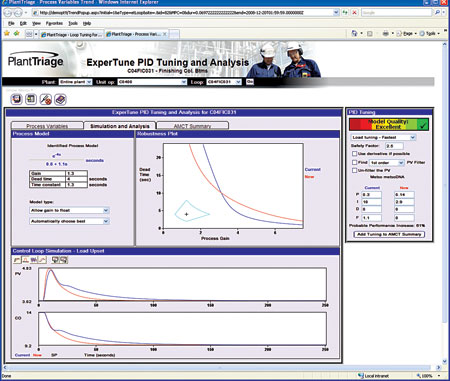
Task: Click second monitor icon in simulation toolbar
Action: pos(64,260)
